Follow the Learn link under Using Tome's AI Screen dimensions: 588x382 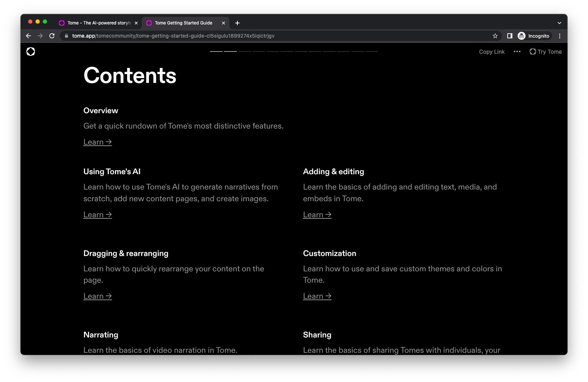coord(98,215)
